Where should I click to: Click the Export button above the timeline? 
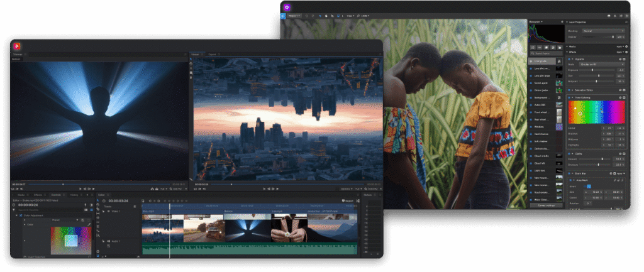click(348, 201)
